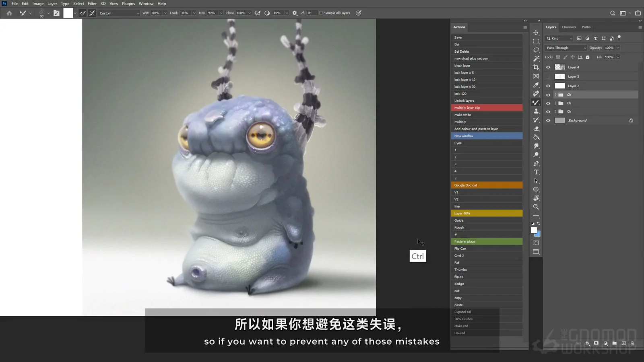Open the Window menu
This screenshot has height=362, width=644.
coord(146,4)
